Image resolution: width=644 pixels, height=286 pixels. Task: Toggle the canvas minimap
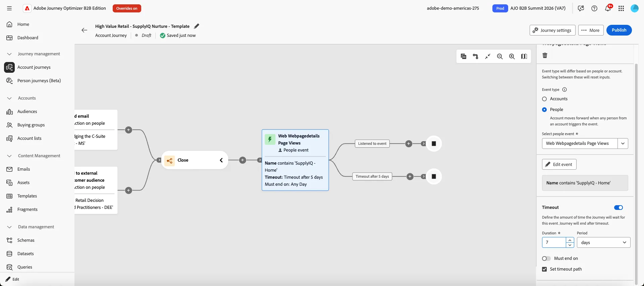click(524, 56)
